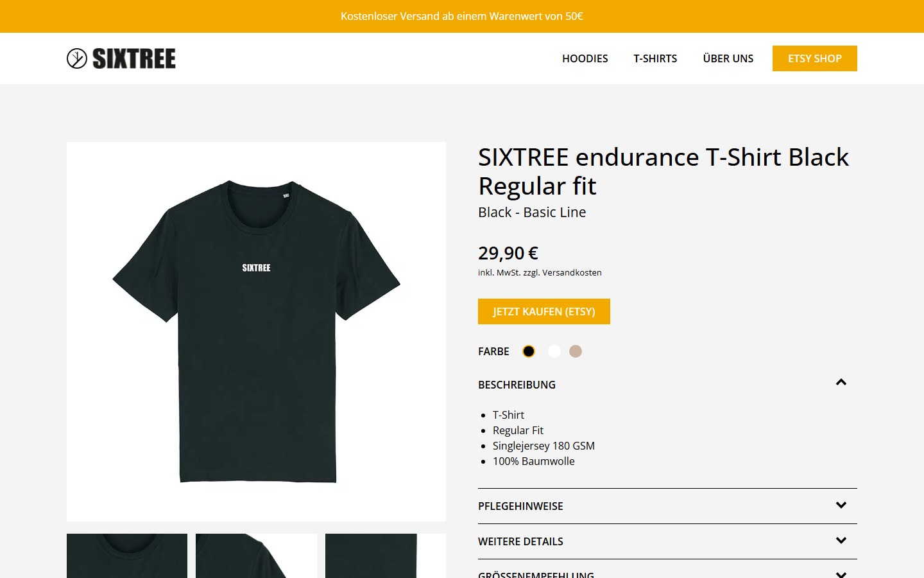Viewport: 924px width, 578px height.
Task: Click the main black T-shirt product image
Action: pyautogui.click(x=256, y=331)
